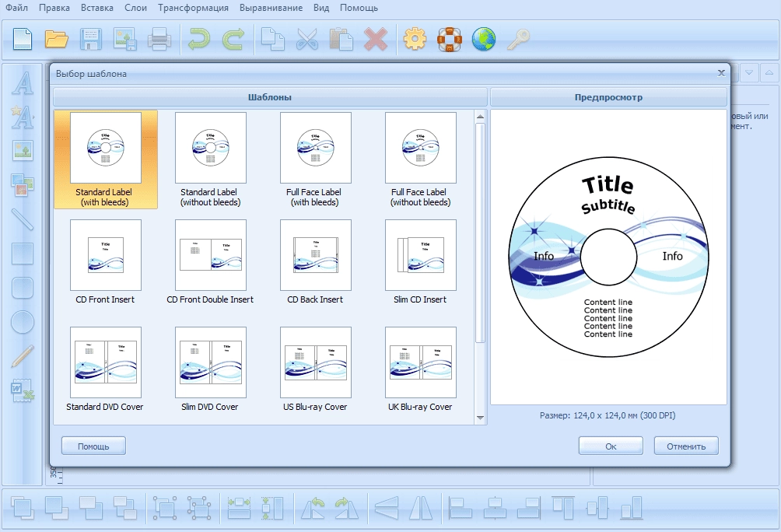The width and height of the screenshot is (781, 532).
Task: Select CD Back Insert template
Action: [x=315, y=263]
